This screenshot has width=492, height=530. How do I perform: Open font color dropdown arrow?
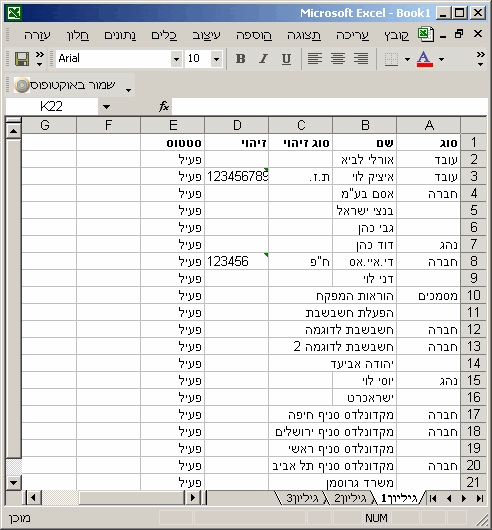click(441, 59)
